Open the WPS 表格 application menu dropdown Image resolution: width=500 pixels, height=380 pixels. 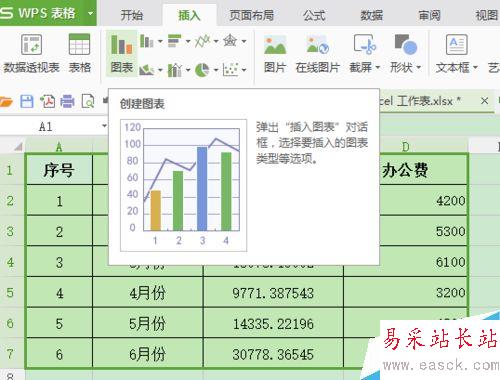click(90, 14)
